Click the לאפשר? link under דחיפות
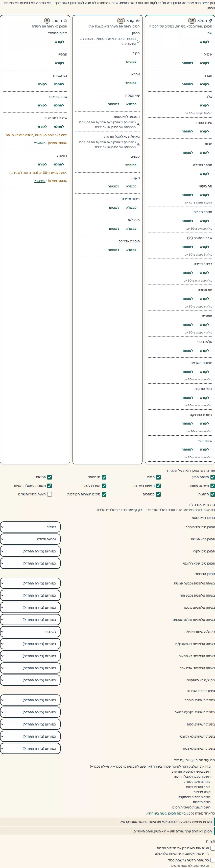 coord(40,181)
